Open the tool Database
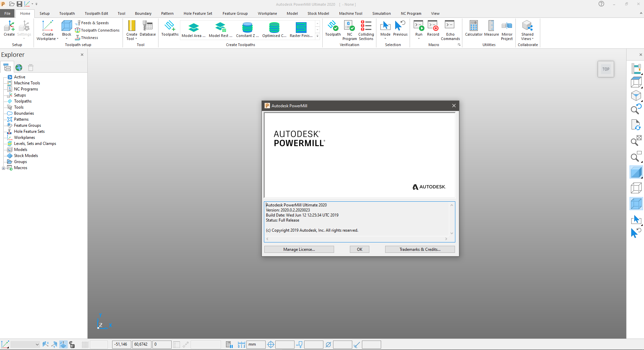This screenshot has width=644, height=350. [148, 28]
